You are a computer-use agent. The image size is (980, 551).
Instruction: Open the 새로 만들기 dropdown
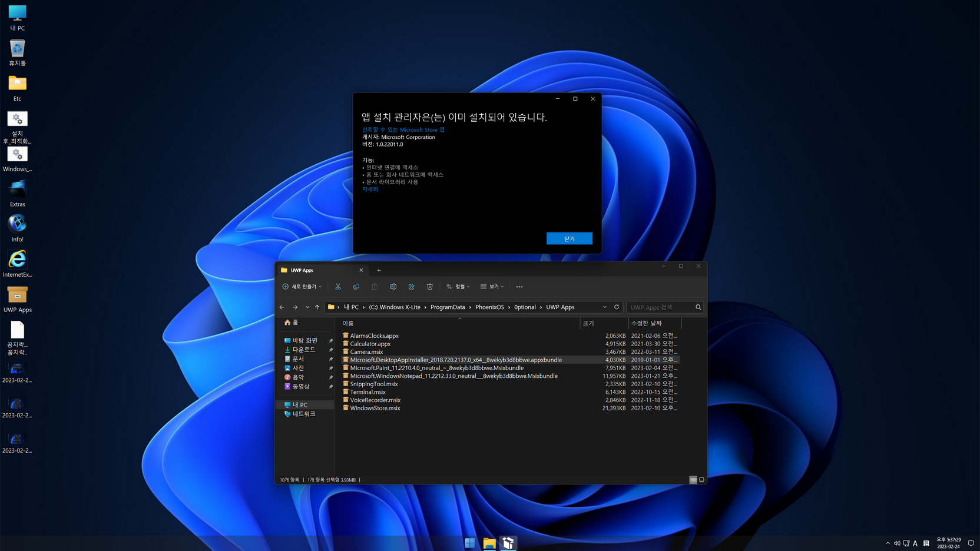(x=302, y=287)
